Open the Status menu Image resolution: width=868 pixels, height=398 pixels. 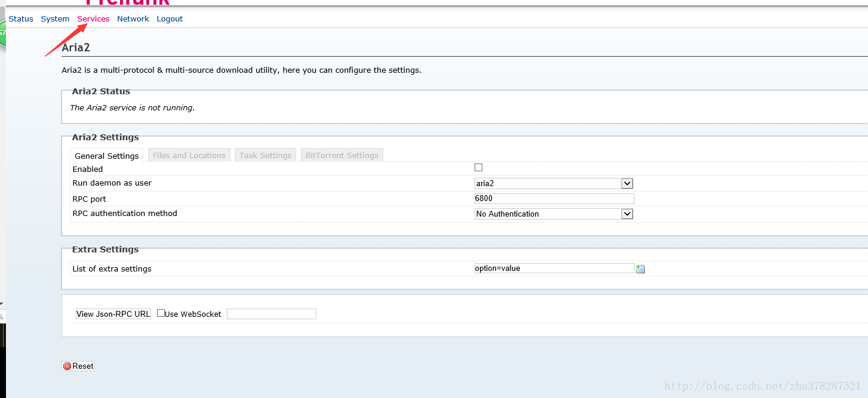[x=21, y=19]
